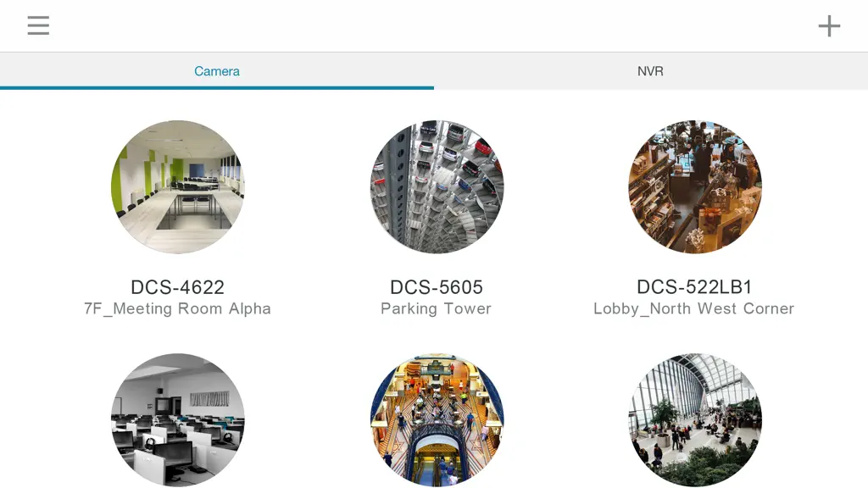Click the DCS-5605 camera name

click(437, 287)
